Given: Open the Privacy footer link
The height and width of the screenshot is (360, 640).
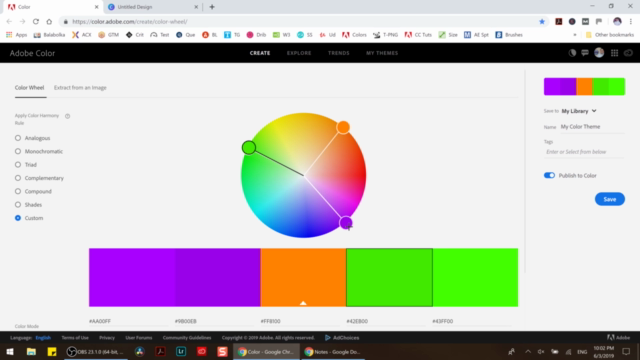Looking at the screenshot, I should click(x=107, y=338).
